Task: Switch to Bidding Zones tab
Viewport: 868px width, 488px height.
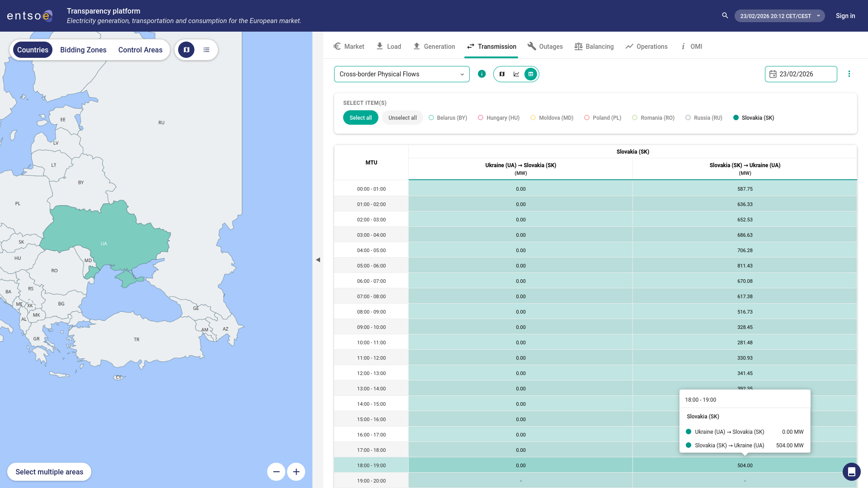Action: (83, 50)
